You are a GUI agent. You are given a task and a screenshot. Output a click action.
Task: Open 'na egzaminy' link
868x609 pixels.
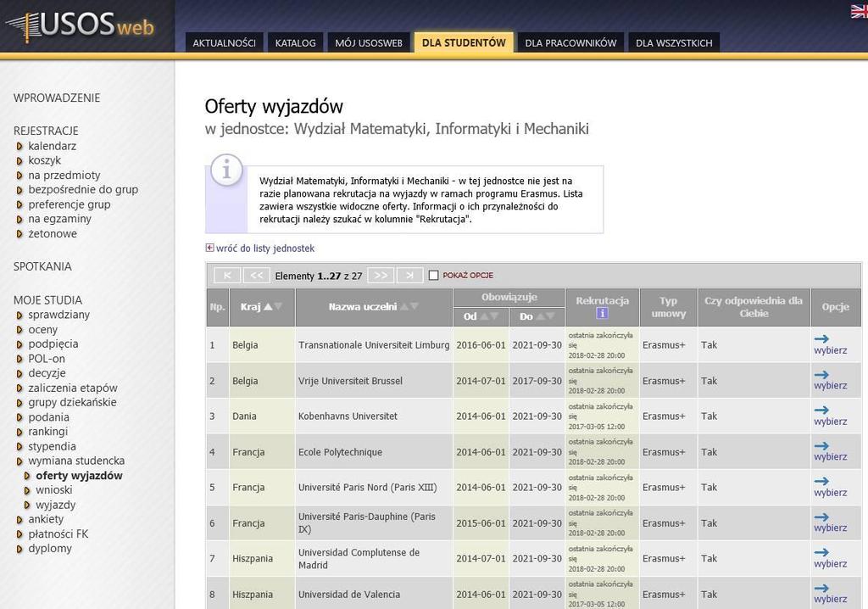[60, 219]
